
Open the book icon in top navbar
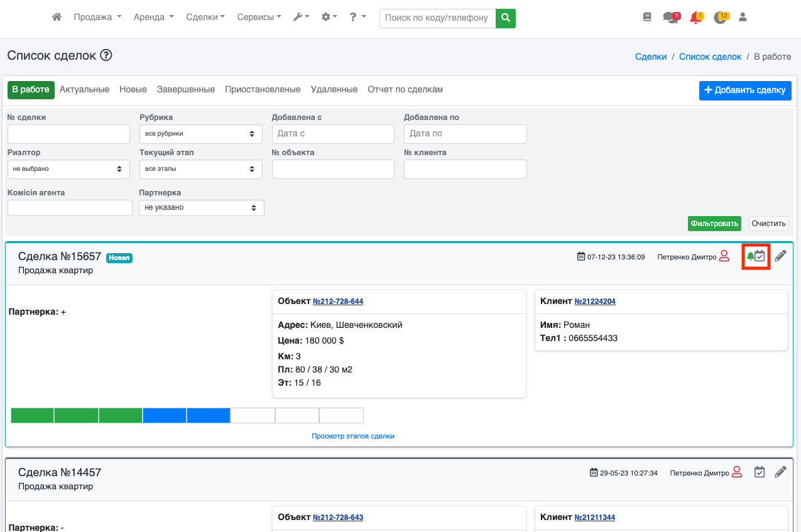647,18
